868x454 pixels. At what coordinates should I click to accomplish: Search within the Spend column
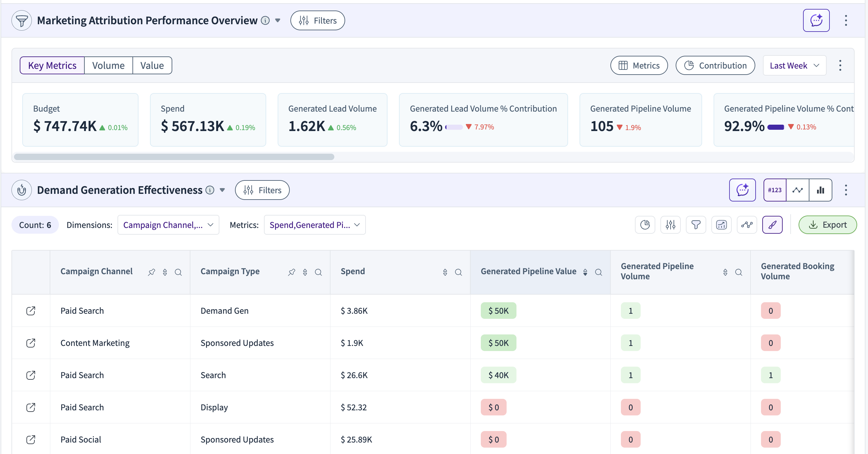458,272
